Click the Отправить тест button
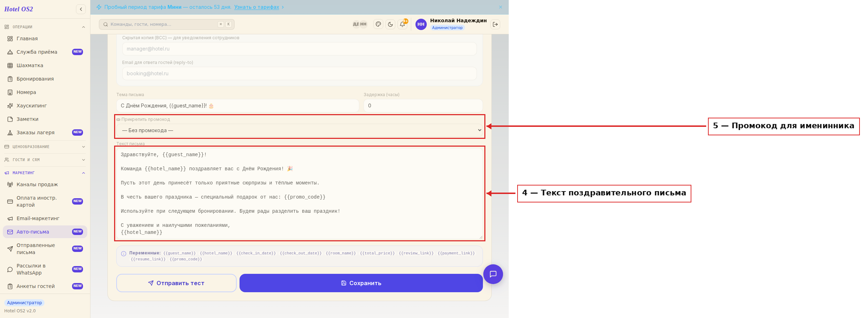Viewport: 868px width, 318px height. [176, 283]
